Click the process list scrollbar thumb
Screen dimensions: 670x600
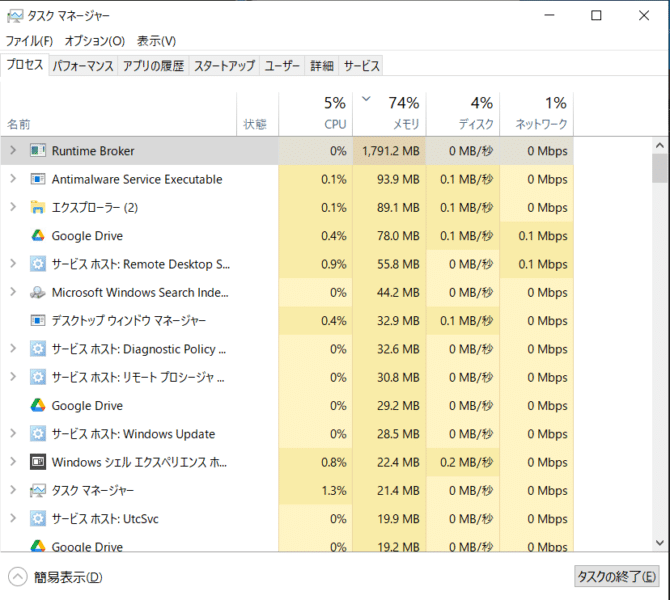[660, 168]
